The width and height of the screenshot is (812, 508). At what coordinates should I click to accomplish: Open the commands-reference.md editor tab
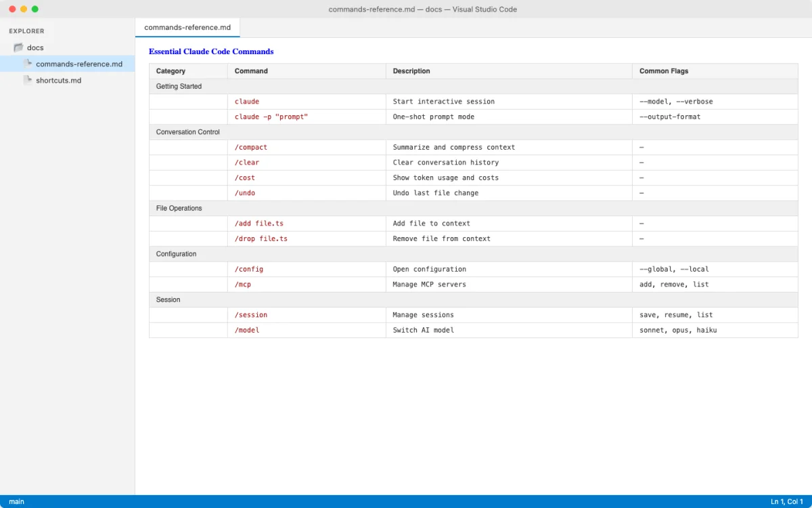[187, 28]
